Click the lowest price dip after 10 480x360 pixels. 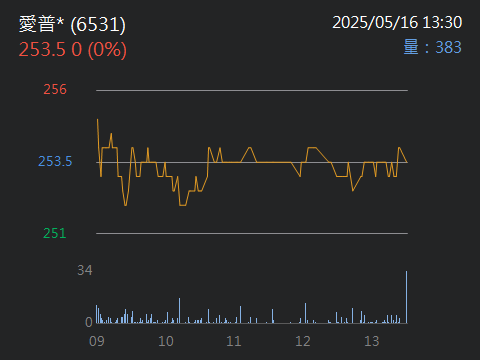tap(183, 205)
